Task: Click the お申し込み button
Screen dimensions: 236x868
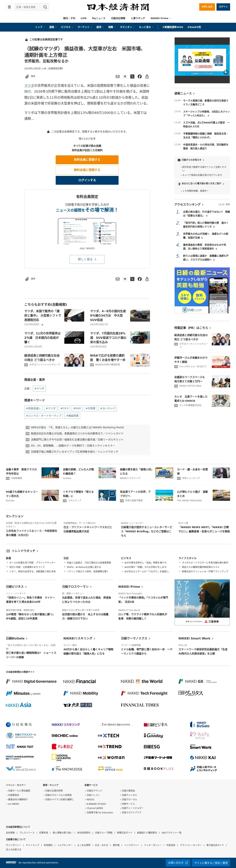Action: tap(207, 7)
